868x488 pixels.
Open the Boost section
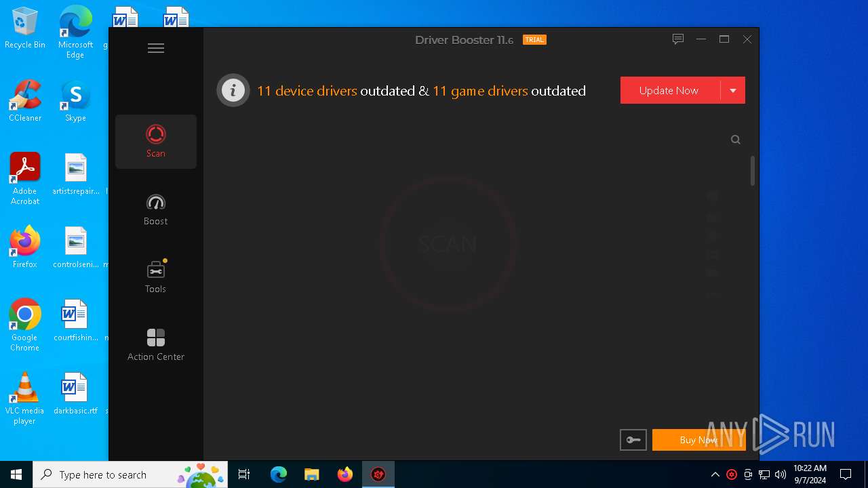156,209
